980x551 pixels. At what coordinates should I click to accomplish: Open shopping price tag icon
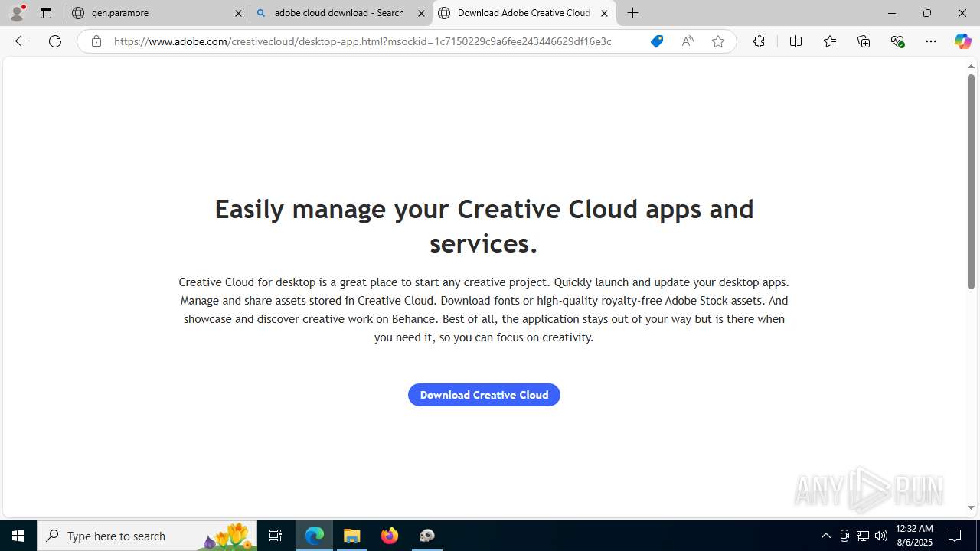click(657, 41)
